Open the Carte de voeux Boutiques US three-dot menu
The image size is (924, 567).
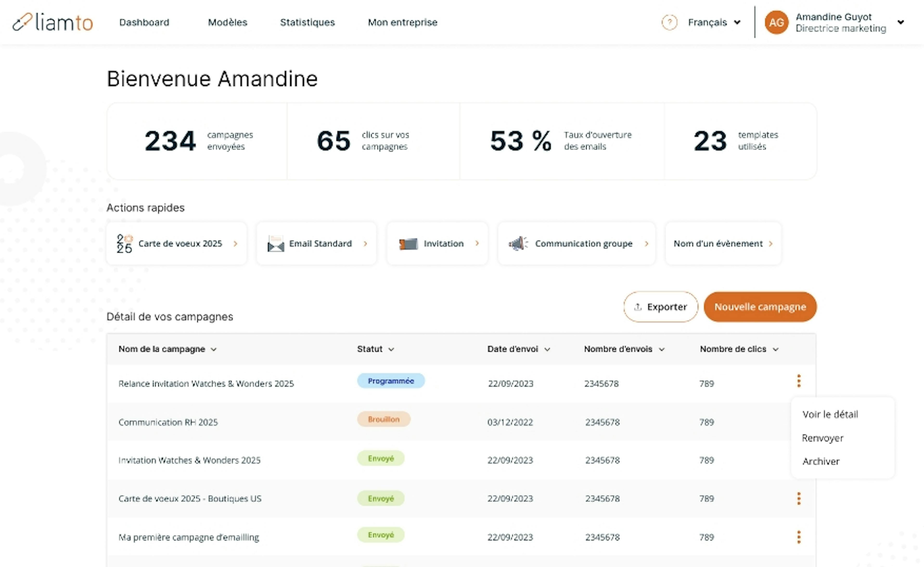(799, 498)
